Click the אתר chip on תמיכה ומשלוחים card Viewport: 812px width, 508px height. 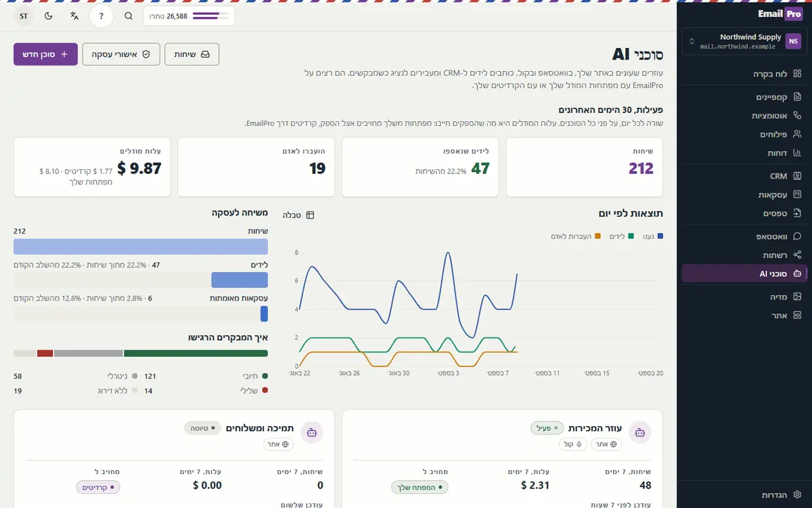(278, 444)
